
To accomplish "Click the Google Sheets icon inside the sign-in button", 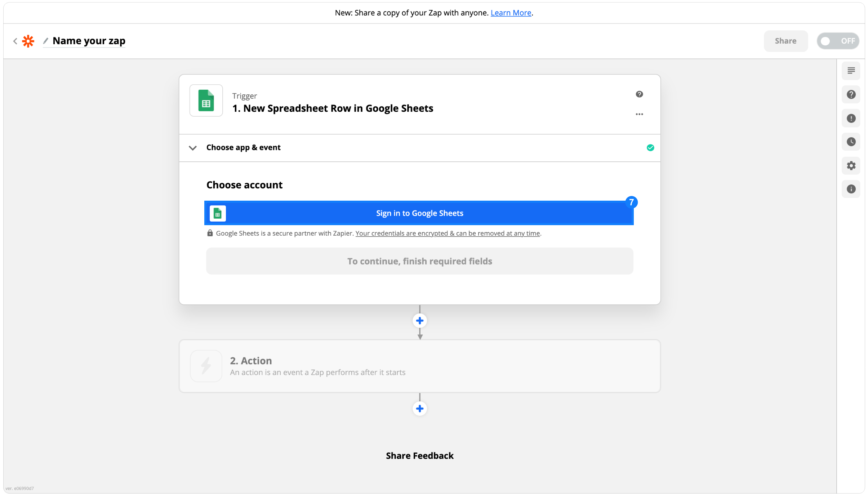I will tap(218, 213).
